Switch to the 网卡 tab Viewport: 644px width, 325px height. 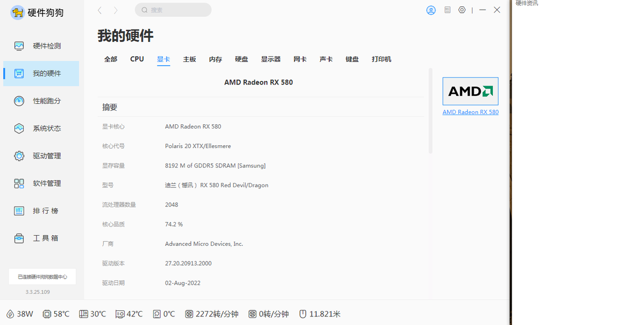tap(300, 59)
